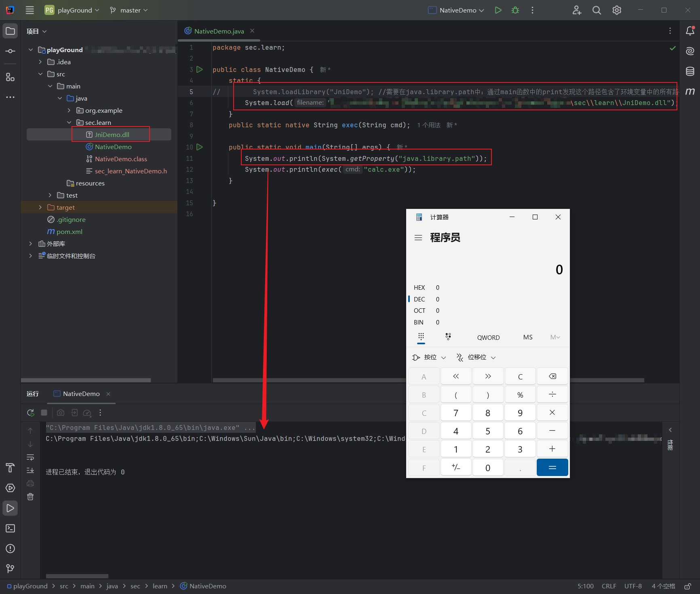
Task: Open editor tab options menu
Action: [670, 31]
